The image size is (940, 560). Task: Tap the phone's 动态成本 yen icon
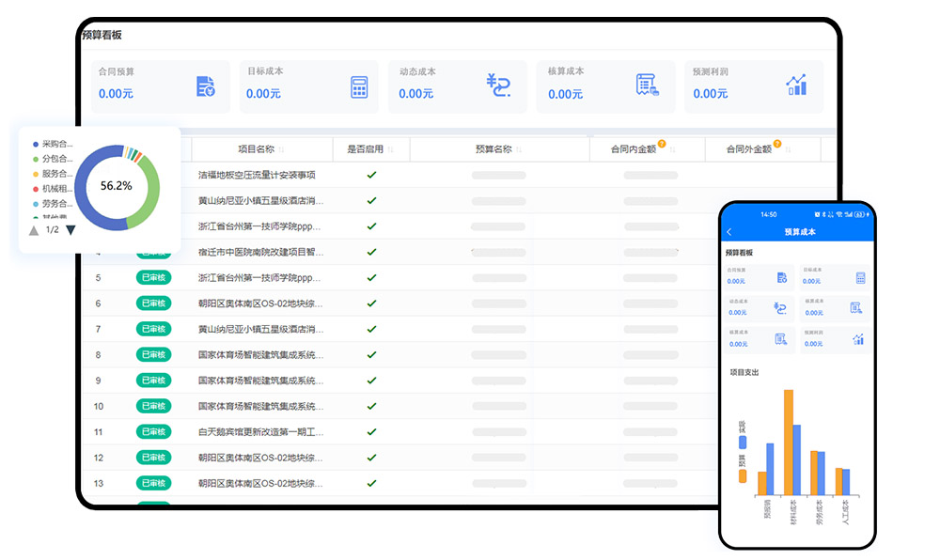coord(780,308)
